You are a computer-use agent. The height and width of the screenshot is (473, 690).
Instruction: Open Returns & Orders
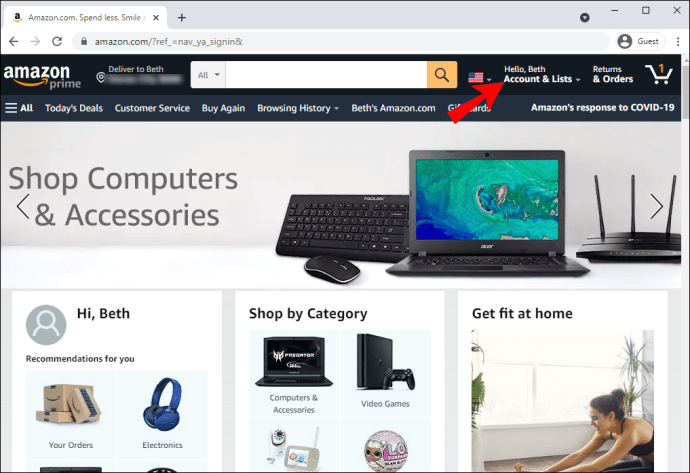pos(613,74)
